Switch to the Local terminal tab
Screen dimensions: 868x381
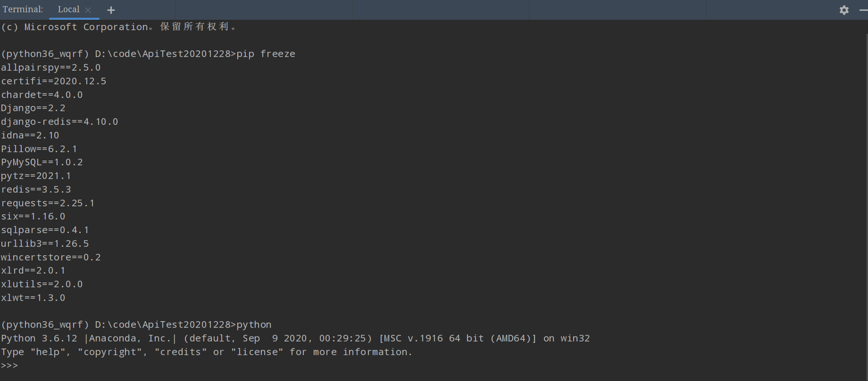click(x=69, y=10)
